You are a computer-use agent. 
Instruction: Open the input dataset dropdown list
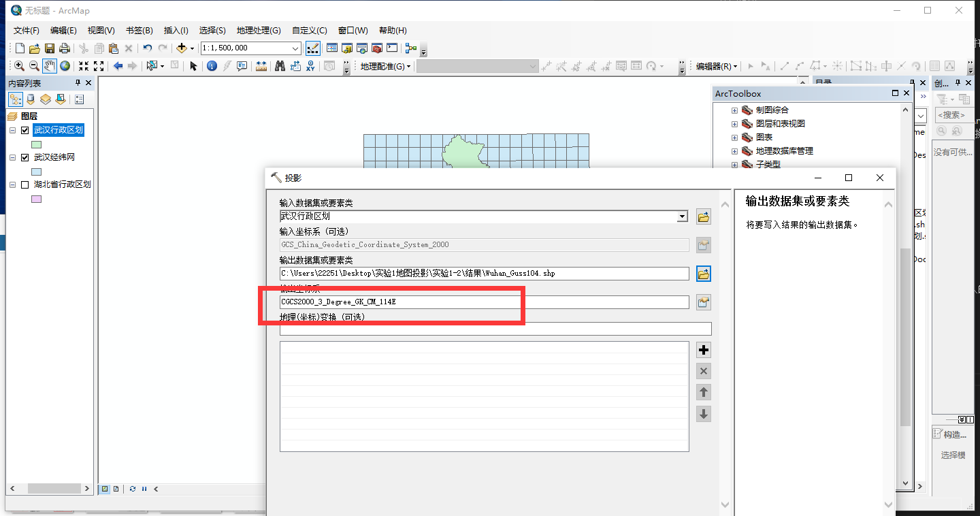coord(682,216)
